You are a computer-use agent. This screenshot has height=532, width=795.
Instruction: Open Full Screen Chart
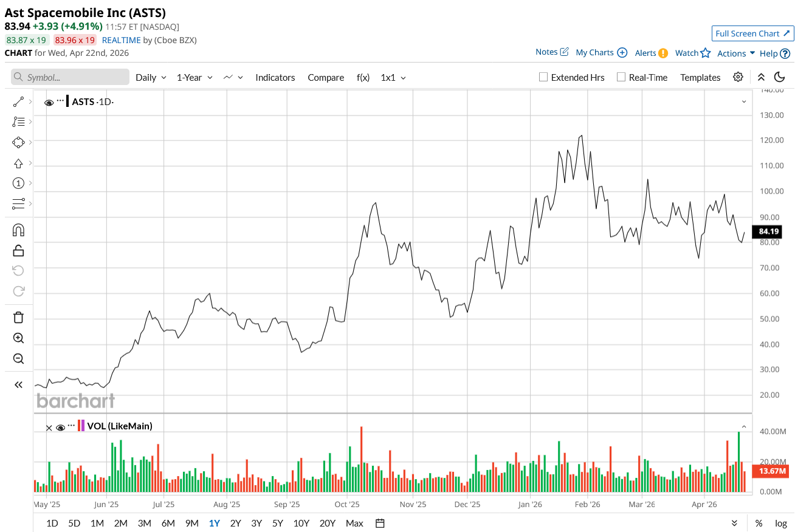click(752, 33)
